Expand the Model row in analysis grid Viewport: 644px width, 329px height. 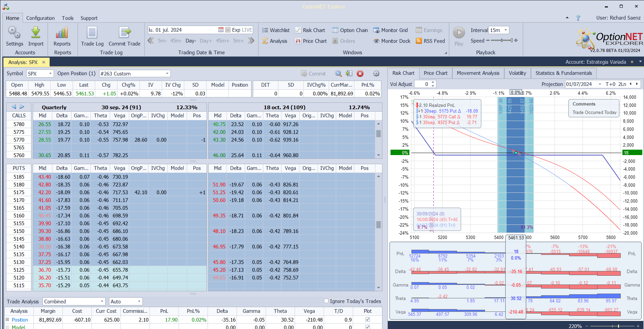point(7,327)
